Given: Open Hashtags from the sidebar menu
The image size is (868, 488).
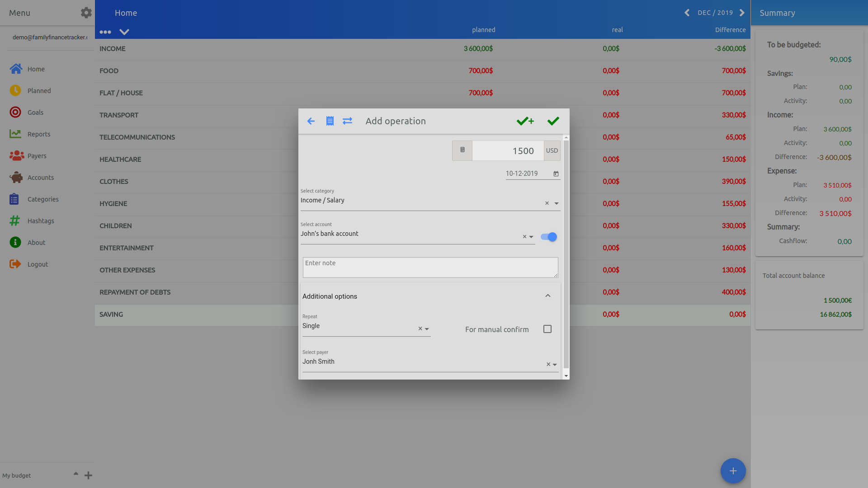Looking at the screenshot, I should (x=40, y=221).
